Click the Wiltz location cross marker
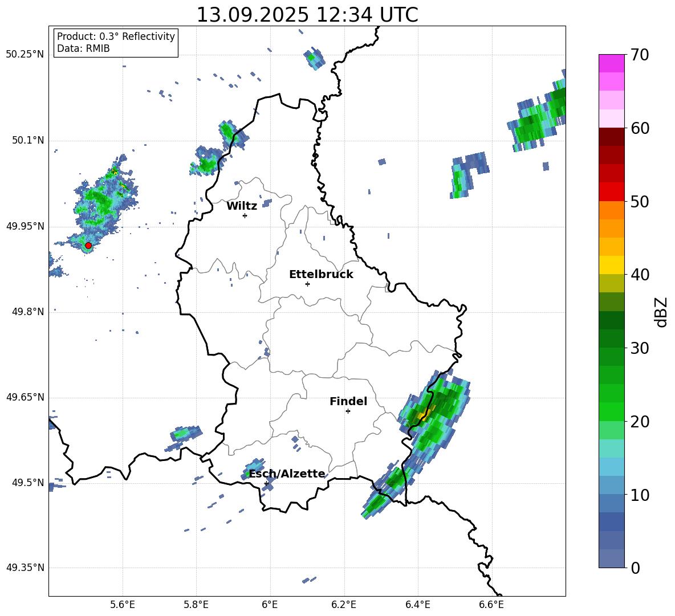The width and height of the screenshot is (675, 616). click(x=245, y=215)
